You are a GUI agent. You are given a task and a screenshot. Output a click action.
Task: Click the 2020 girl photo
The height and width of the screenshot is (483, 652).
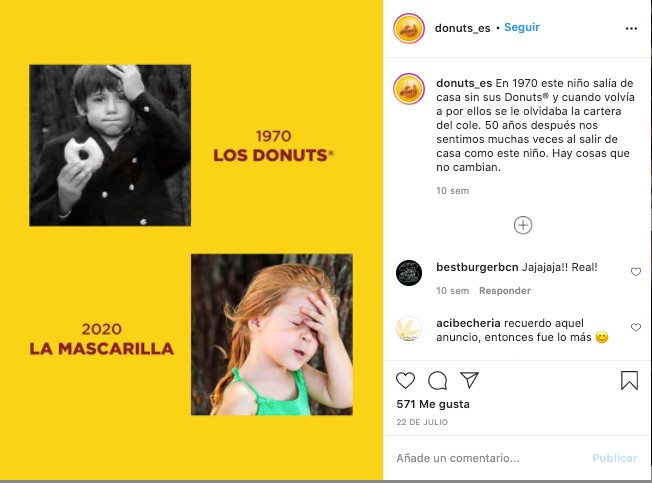[271, 334]
